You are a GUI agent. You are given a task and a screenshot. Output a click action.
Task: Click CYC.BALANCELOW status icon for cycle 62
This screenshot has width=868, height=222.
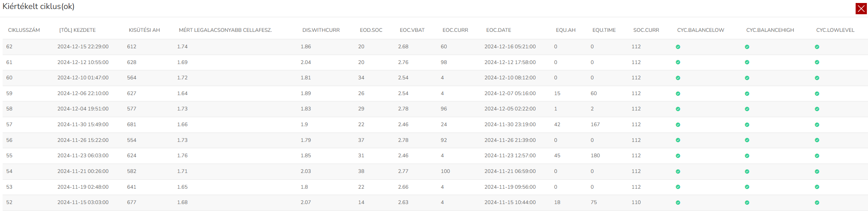678,47
